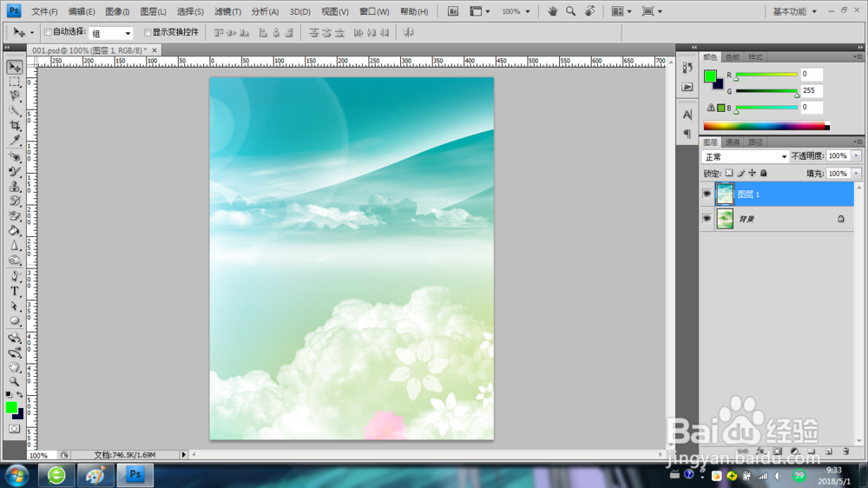Enable the Auto-Select checkbox
The width and height of the screenshot is (868, 488).
[48, 32]
